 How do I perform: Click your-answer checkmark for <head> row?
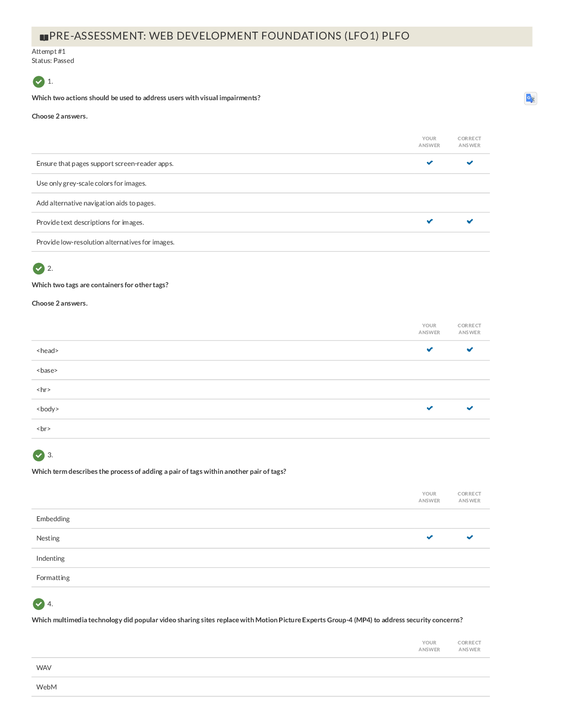point(429,350)
